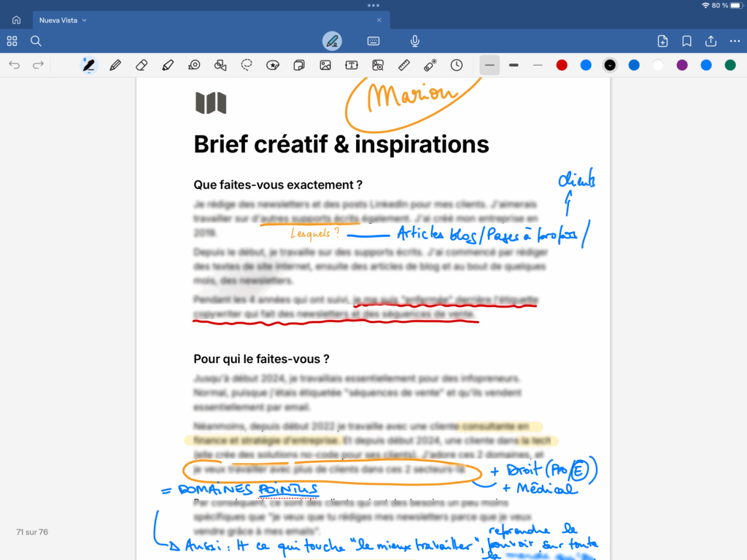
Task: Select the purple pen color swatch
Action: click(682, 65)
